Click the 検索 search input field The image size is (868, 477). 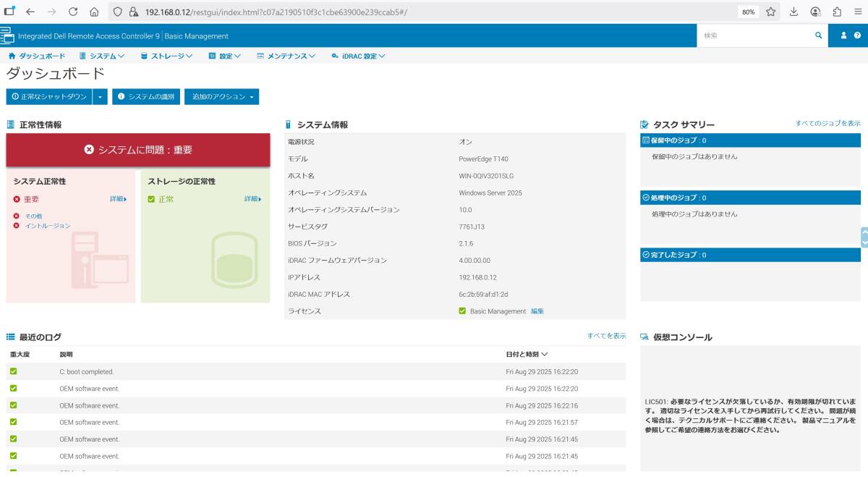pos(754,35)
